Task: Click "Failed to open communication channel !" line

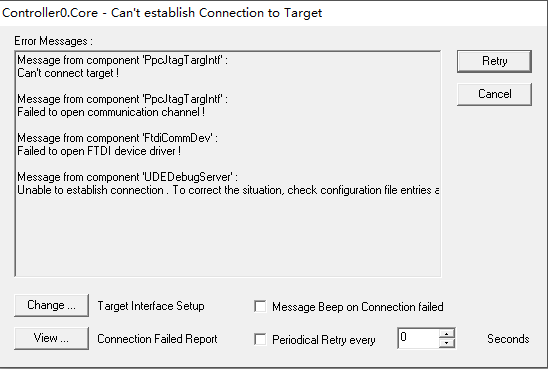Action: [x=111, y=112]
